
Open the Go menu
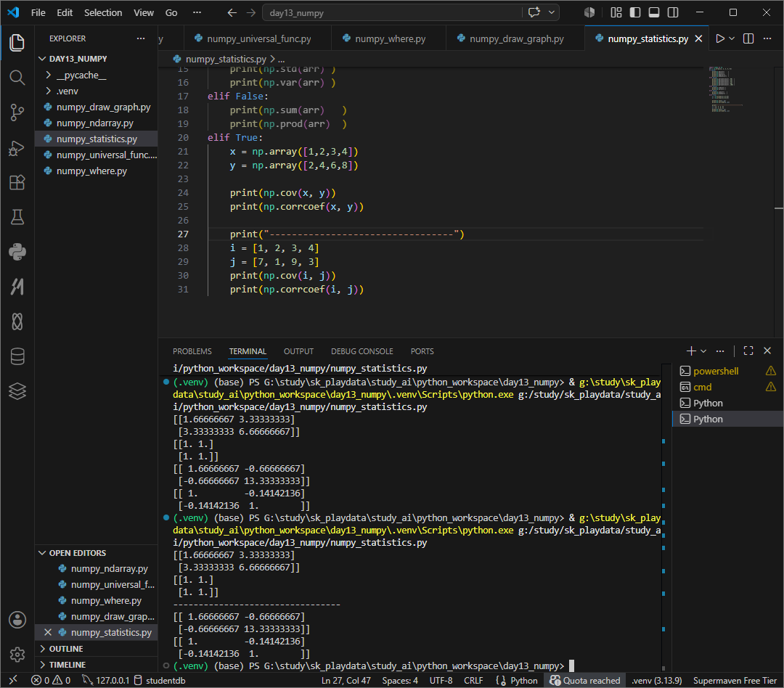[x=171, y=12]
